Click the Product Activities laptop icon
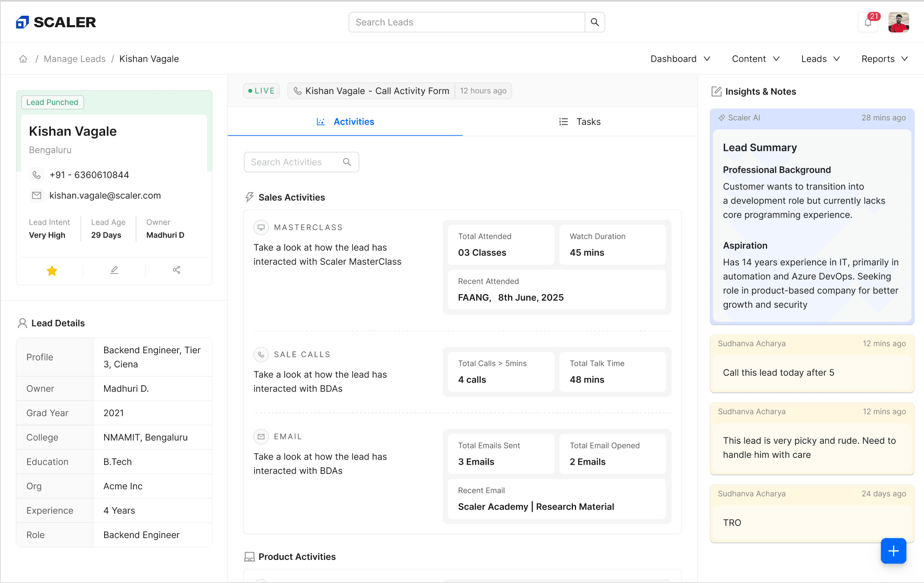The width and height of the screenshot is (924, 583). (250, 557)
